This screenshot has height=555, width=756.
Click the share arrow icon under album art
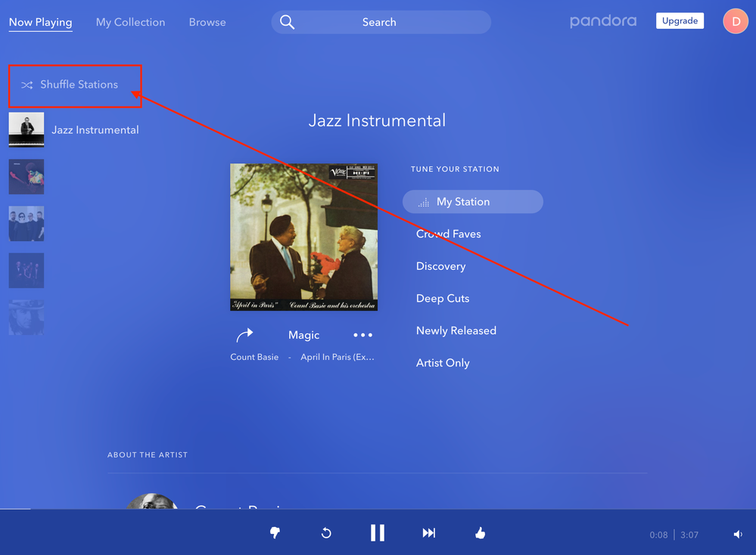[244, 335]
